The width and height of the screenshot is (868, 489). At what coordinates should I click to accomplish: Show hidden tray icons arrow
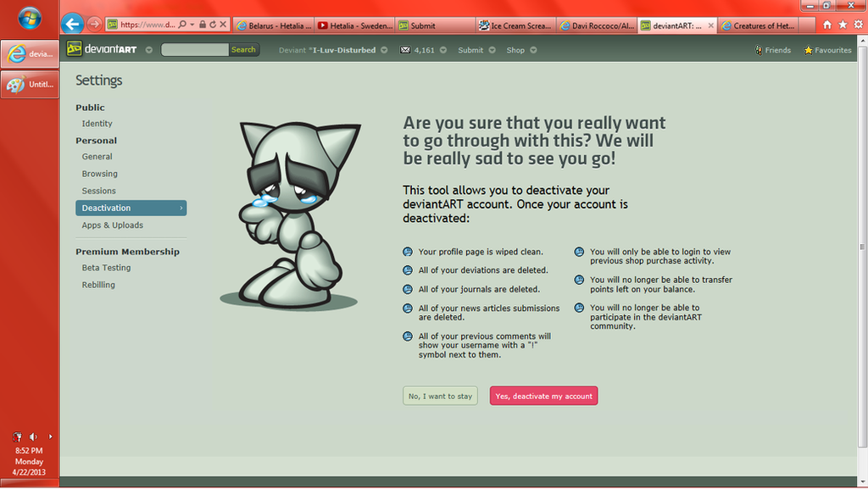tap(50, 436)
